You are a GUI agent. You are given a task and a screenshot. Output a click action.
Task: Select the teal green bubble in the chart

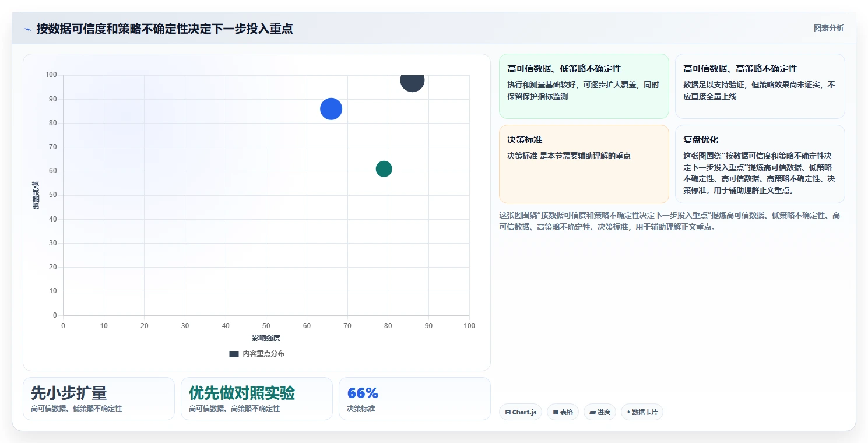click(x=384, y=169)
